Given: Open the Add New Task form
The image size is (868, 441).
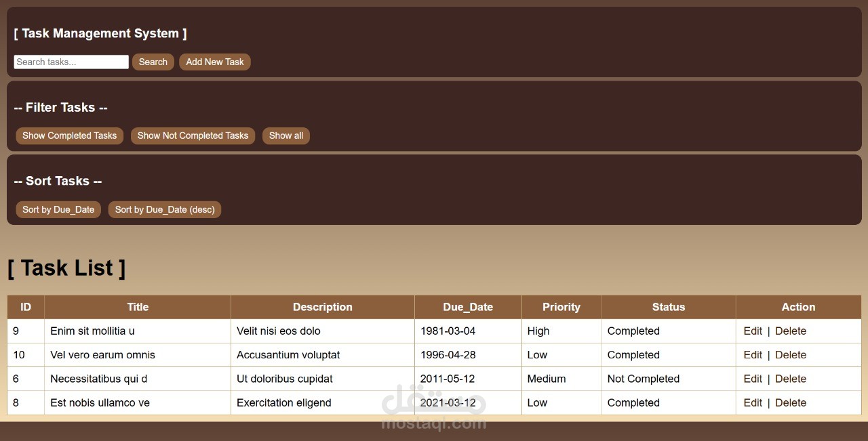Looking at the screenshot, I should click(215, 62).
